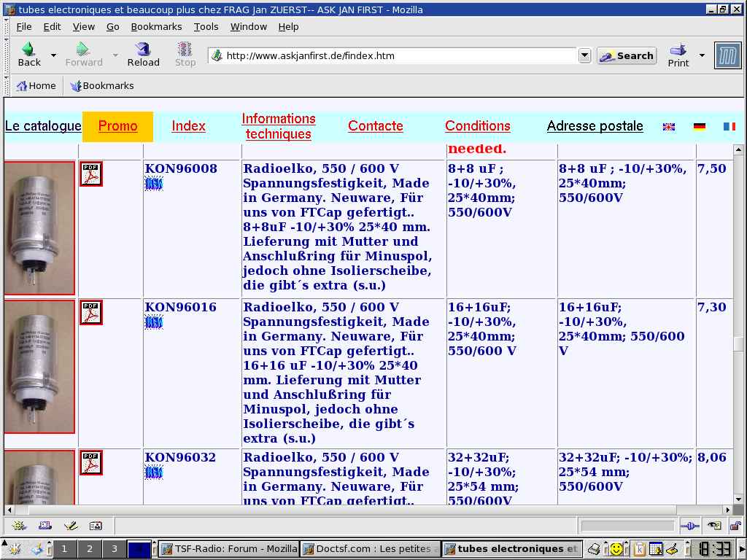Image resolution: width=747 pixels, height=560 pixels.
Task: Reload the current page
Action: [x=143, y=54]
